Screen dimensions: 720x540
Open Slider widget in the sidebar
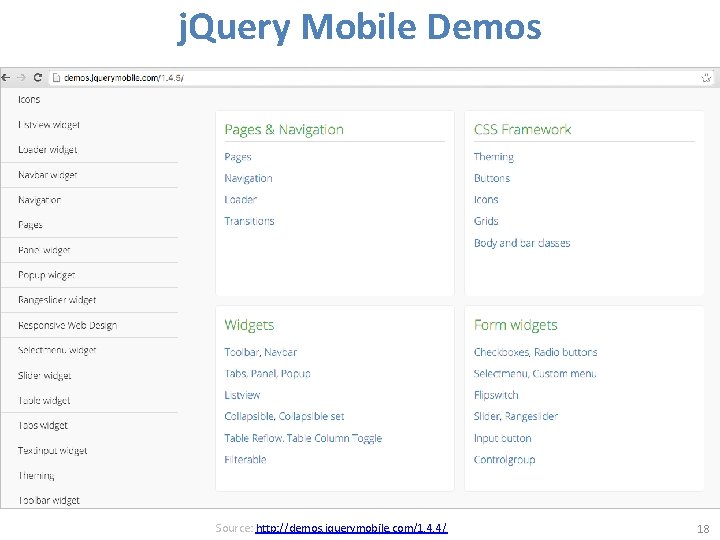(45, 375)
